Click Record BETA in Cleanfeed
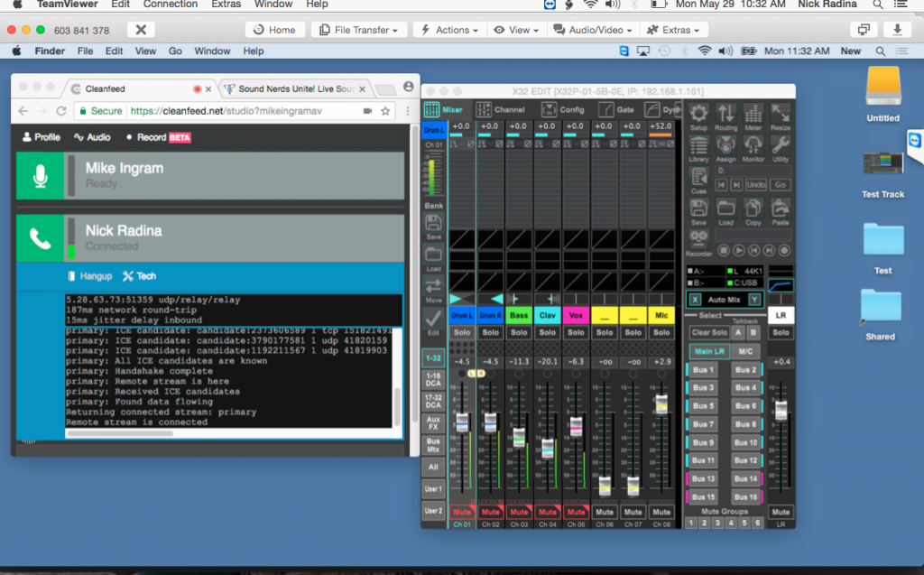Image resolution: width=924 pixels, height=575 pixels. tap(158, 137)
